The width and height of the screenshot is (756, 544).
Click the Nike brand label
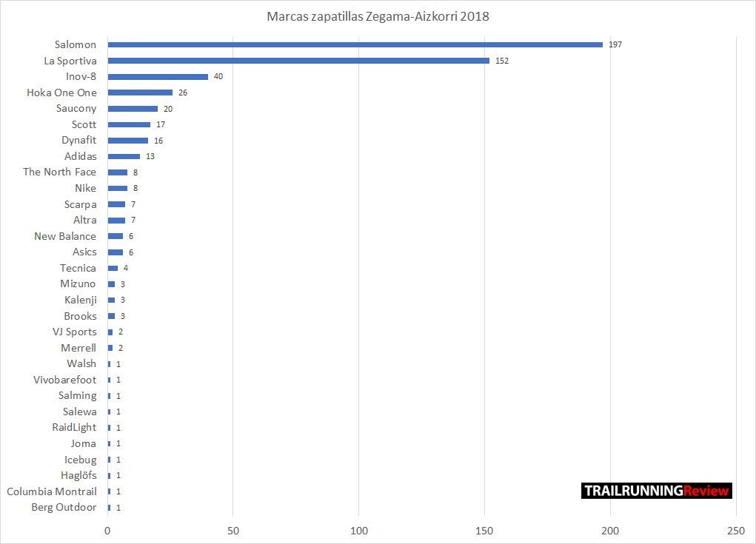tap(85, 188)
